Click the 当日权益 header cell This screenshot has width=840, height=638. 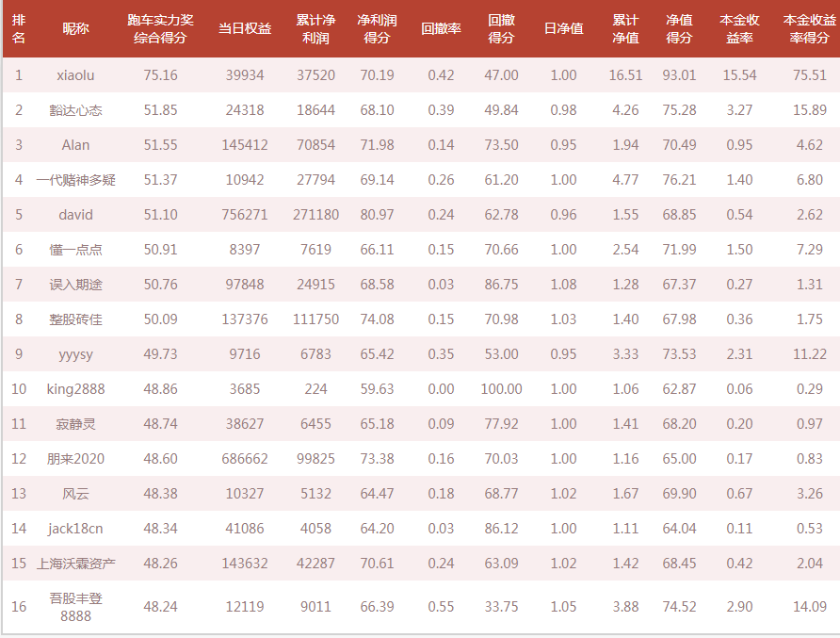pyautogui.click(x=244, y=29)
